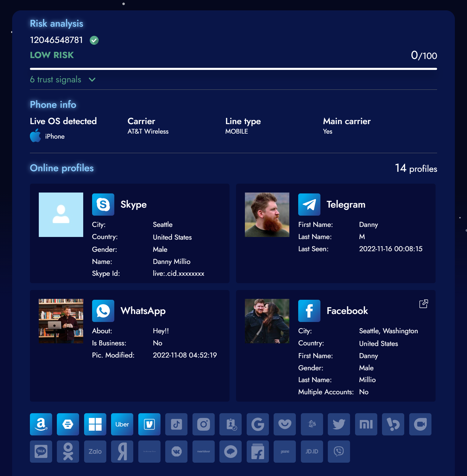The width and height of the screenshot is (467, 476).
Task: Click the Gaana icon
Action: (285, 451)
